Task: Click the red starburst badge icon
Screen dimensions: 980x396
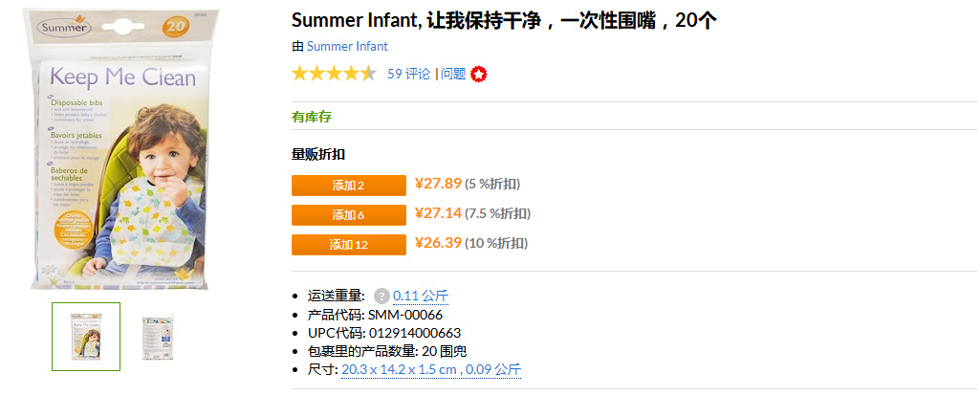Action: pos(479,75)
